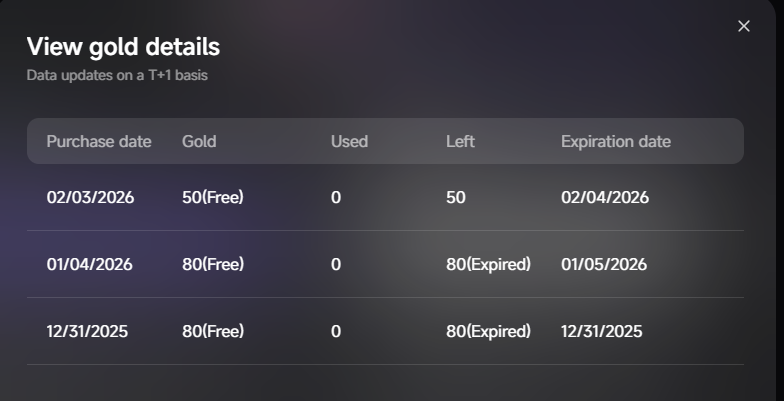
Task: Close the View gold details dialog
Action: (x=743, y=26)
